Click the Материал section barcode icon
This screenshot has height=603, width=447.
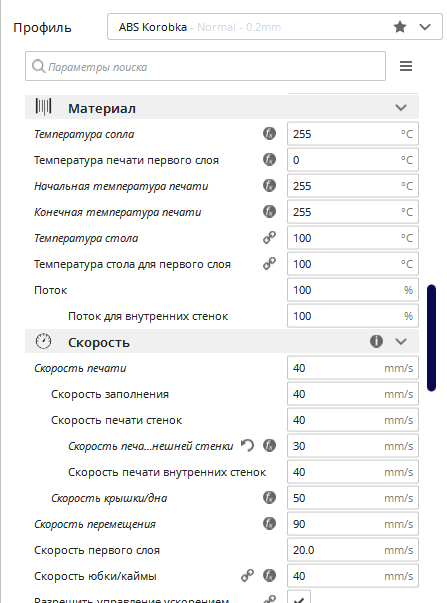tap(43, 107)
